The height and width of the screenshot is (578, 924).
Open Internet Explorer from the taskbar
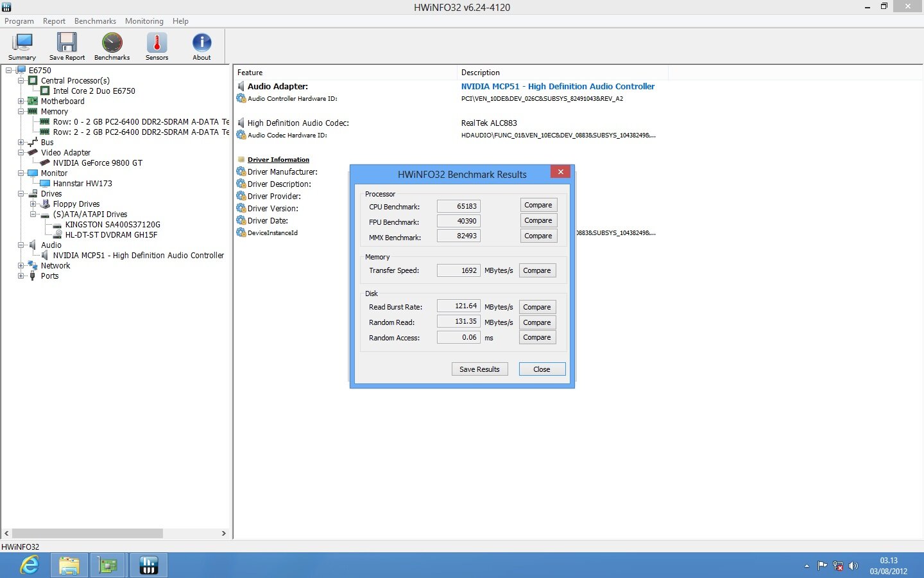click(x=30, y=565)
